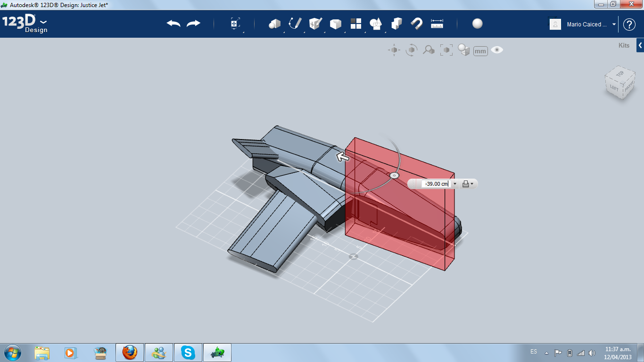Open the Action Center flag tray icon
This screenshot has height=362, width=644.
point(558,353)
